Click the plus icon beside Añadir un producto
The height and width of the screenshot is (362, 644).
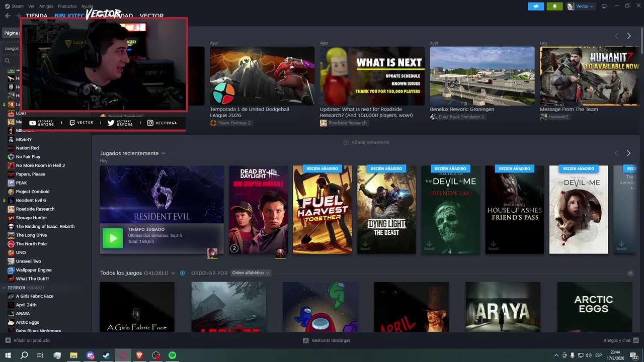point(8,340)
